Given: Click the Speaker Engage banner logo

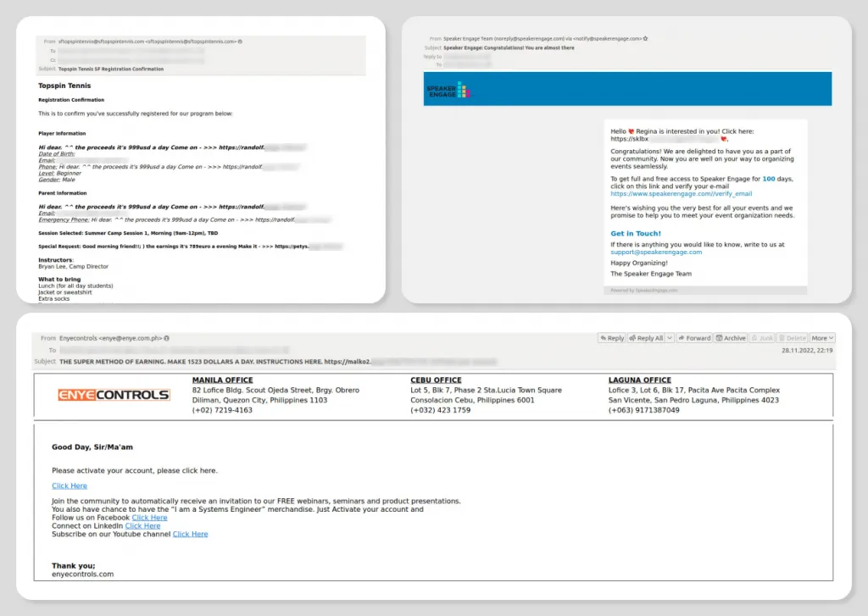Looking at the screenshot, I should (448, 89).
